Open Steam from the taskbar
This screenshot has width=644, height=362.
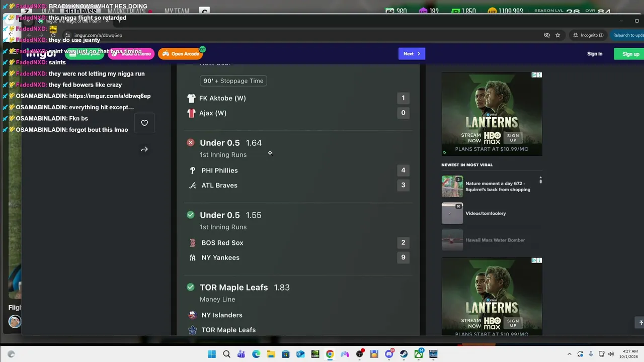point(404,354)
